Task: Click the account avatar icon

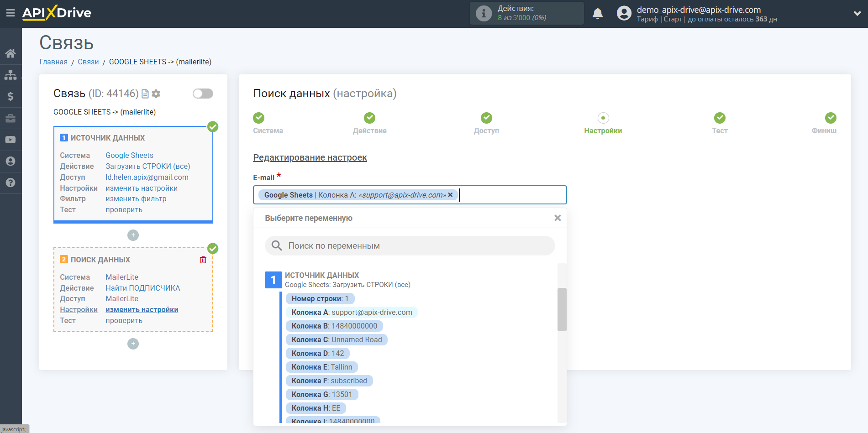Action: click(624, 13)
